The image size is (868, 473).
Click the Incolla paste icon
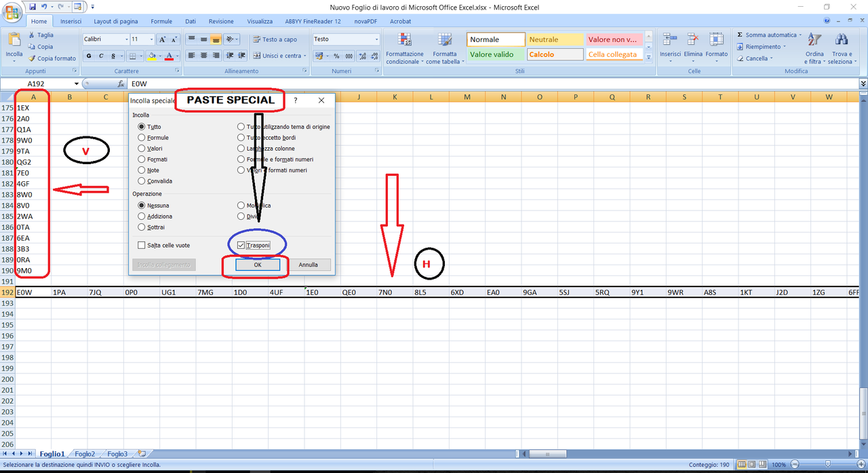click(14, 40)
